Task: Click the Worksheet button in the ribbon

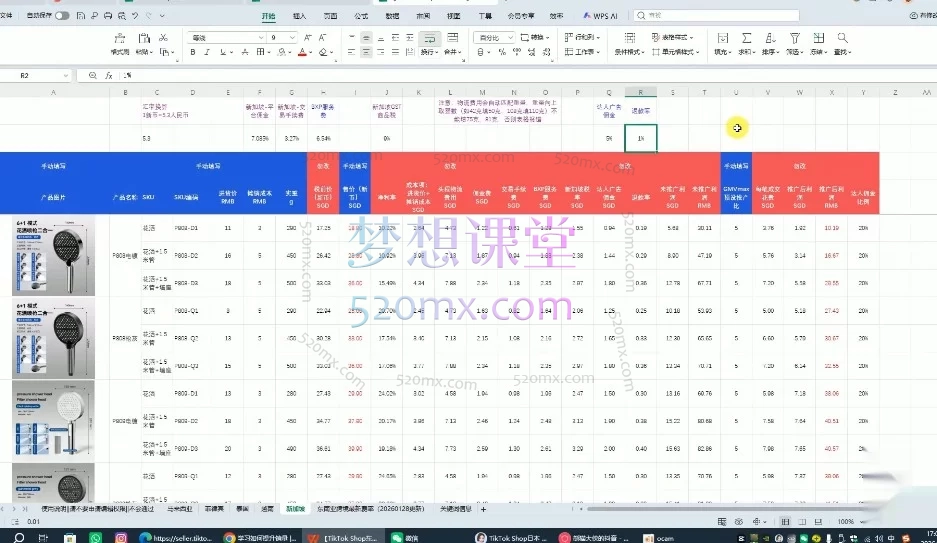Action: coord(582,53)
